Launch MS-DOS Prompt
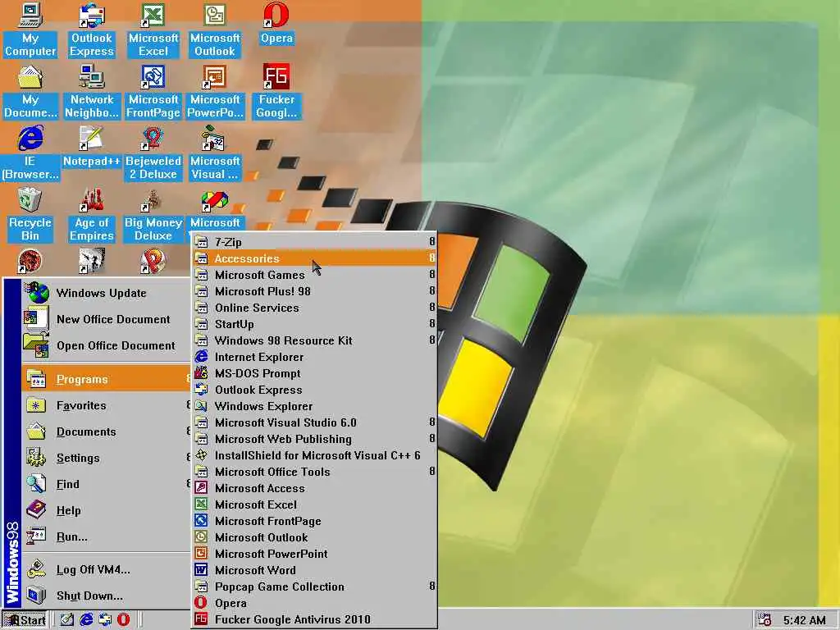This screenshot has height=630, width=840. (x=314, y=373)
